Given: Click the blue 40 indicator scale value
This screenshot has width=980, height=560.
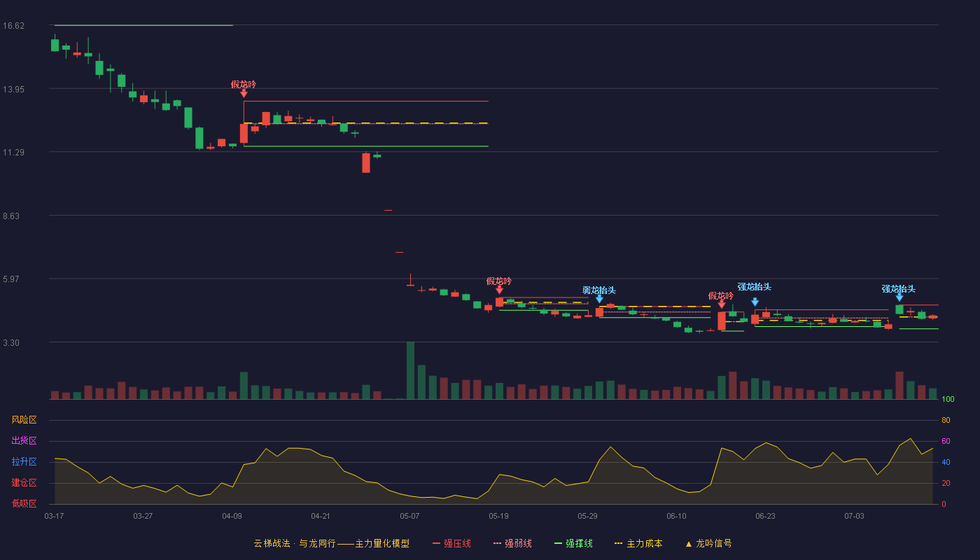Looking at the screenshot, I should pos(946,462).
